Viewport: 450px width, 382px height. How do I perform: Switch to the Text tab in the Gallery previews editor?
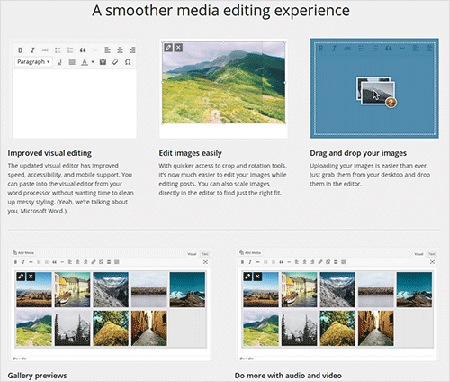[205, 254]
